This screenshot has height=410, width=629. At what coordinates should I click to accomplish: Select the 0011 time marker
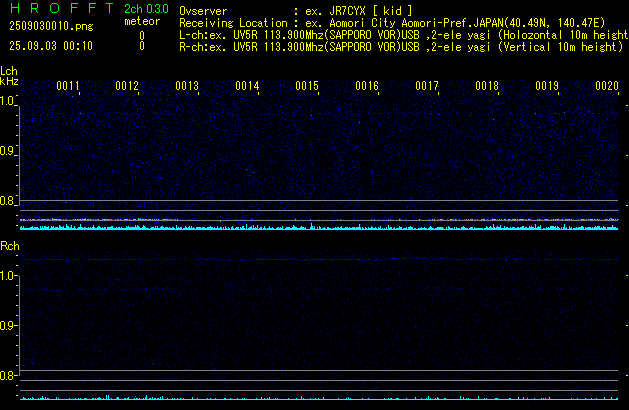[68, 86]
